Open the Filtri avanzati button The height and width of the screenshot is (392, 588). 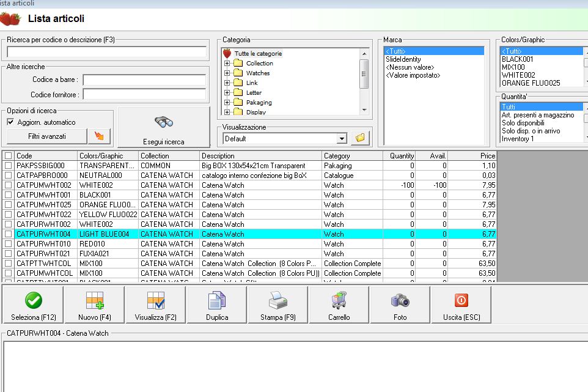coord(47,136)
